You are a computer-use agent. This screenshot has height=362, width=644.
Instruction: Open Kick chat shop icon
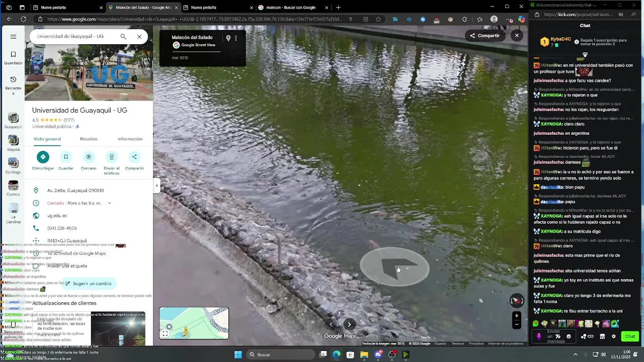pos(602,336)
